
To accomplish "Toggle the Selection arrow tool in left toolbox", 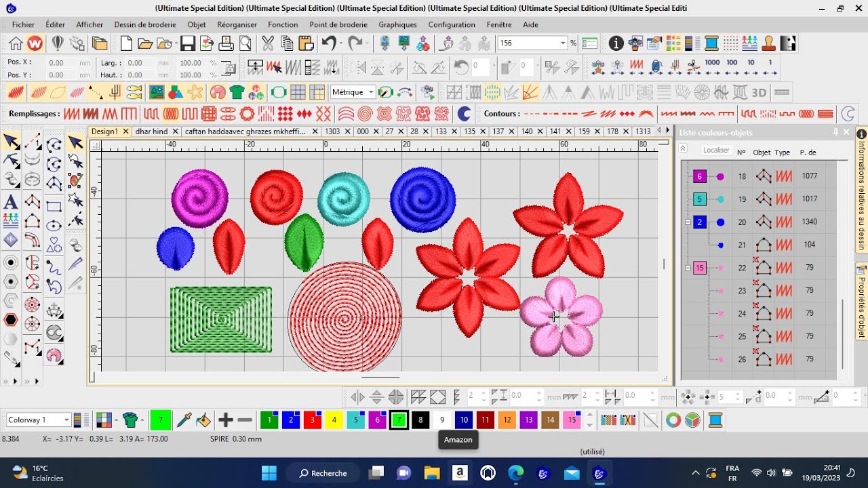I will 11,141.
